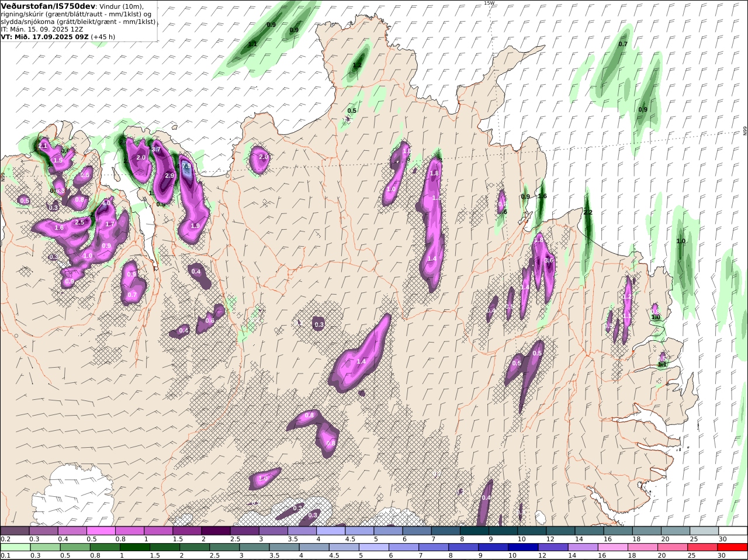The height and width of the screenshot is (560, 748).
Task: Select the dark purple snow swatch between 2 and 2.5
Action: pyautogui.click(x=216, y=531)
